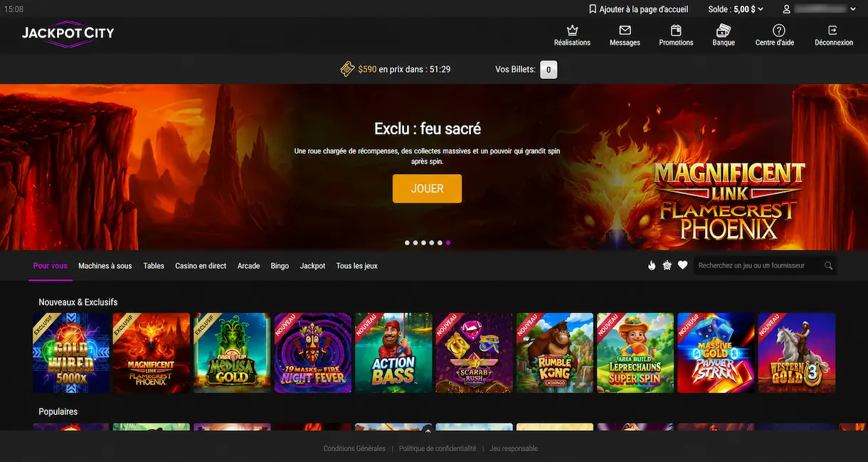
Task: Open the Scarab Rush game thumbnail
Action: click(474, 353)
